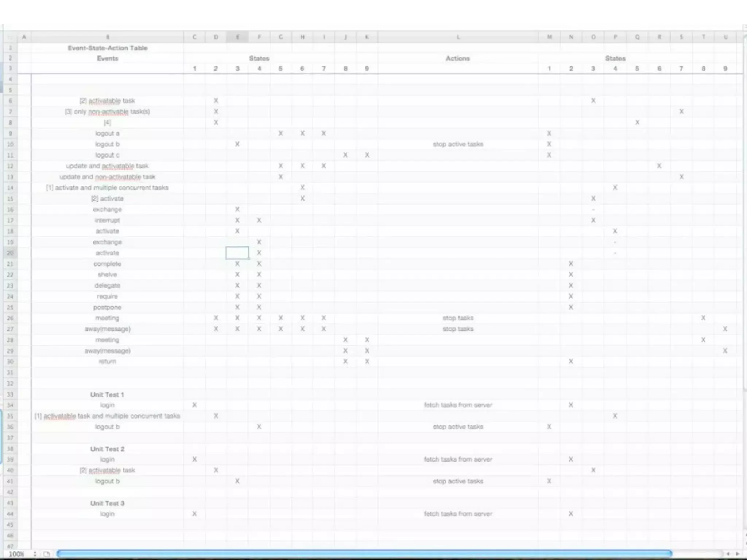747x560 pixels.
Task: Click the X in column Q of row 8
Action: pos(637,122)
